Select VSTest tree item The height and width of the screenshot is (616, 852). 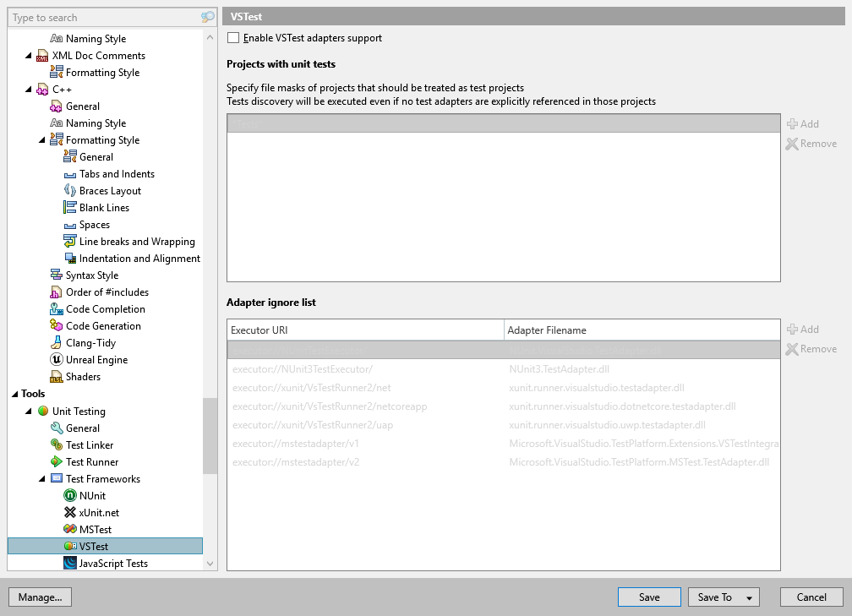[105, 546]
